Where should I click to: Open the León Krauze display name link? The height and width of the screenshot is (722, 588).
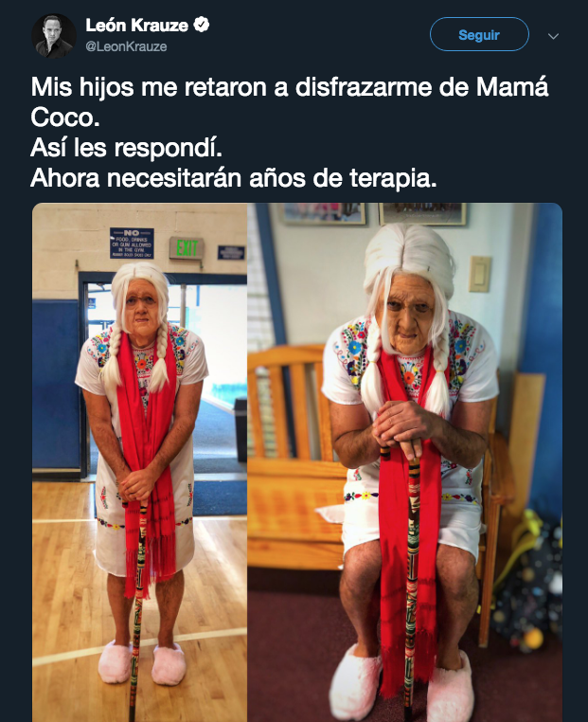tap(136, 25)
